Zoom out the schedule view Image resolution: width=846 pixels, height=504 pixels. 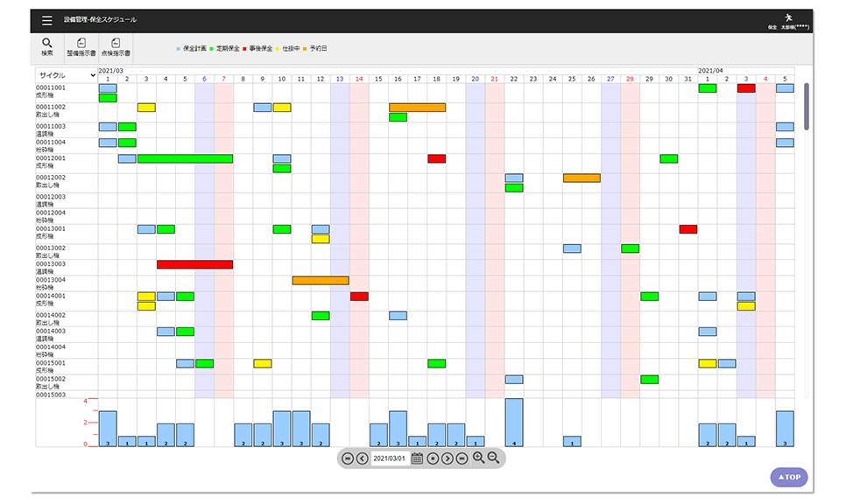[x=493, y=458]
